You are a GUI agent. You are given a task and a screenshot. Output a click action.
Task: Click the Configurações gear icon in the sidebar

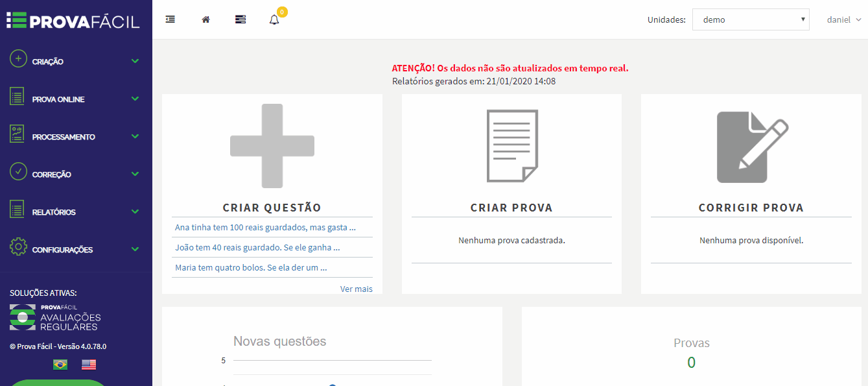click(18, 247)
